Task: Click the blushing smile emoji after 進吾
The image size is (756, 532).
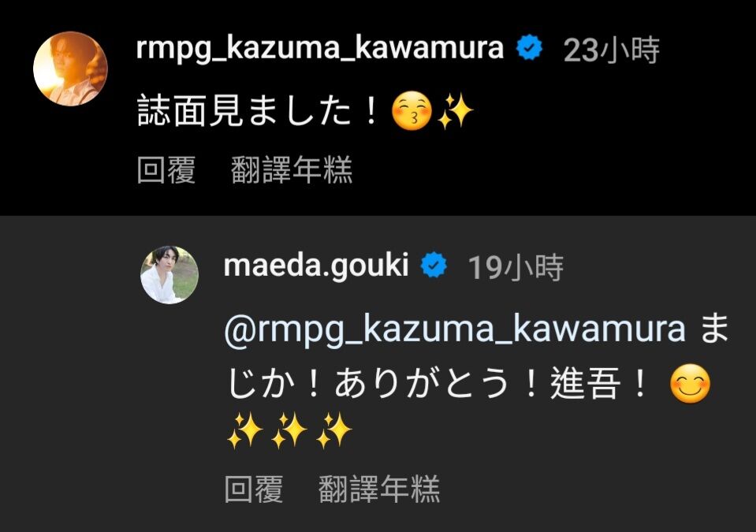Action: point(691,384)
